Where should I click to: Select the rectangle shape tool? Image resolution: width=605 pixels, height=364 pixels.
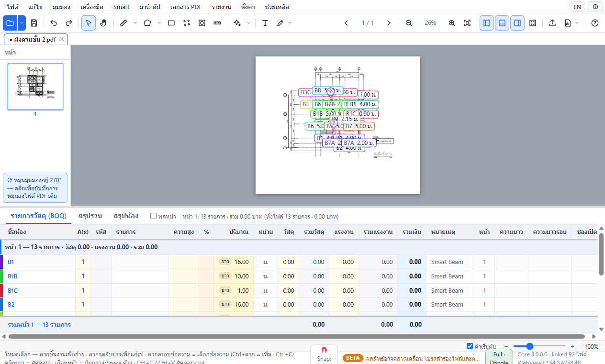tap(171, 23)
